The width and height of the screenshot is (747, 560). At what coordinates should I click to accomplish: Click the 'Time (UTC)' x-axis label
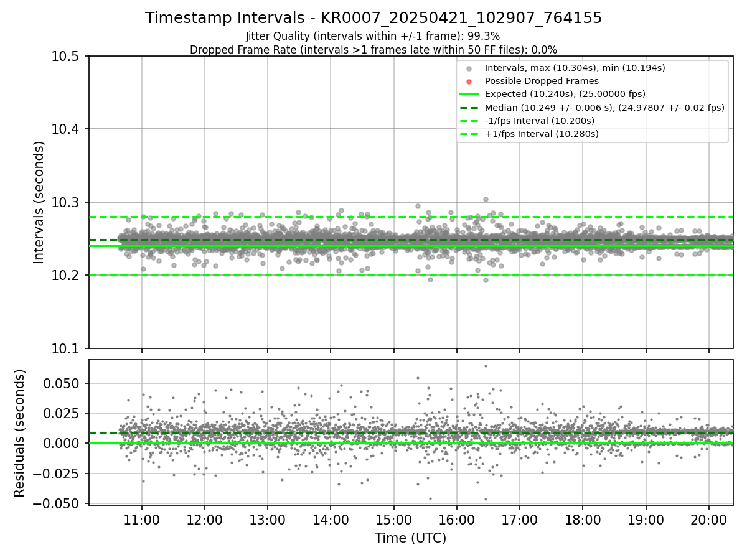click(411, 538)
